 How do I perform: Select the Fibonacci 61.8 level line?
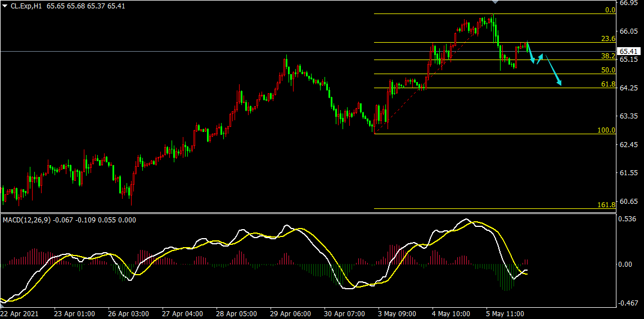[x=495, y=88]
